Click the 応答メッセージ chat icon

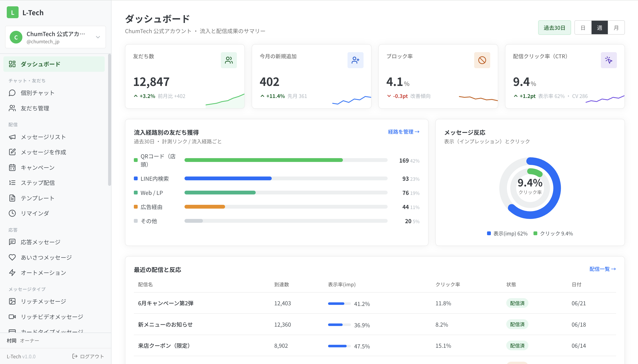tap(12, 242)
